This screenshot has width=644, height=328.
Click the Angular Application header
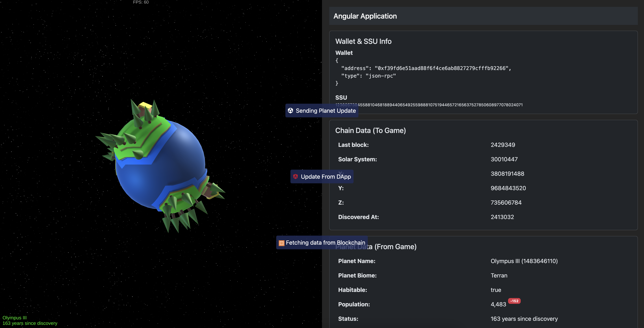[365, 16]
